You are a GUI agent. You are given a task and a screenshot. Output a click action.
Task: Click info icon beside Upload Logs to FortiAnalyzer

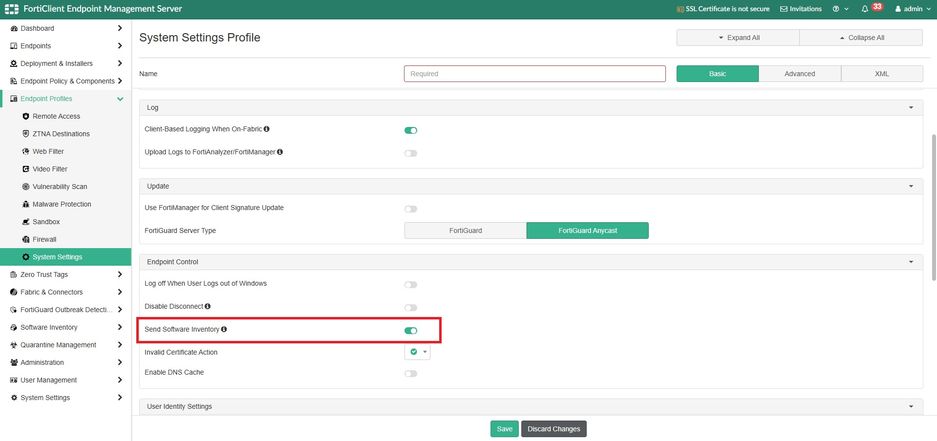coord(280,152)
